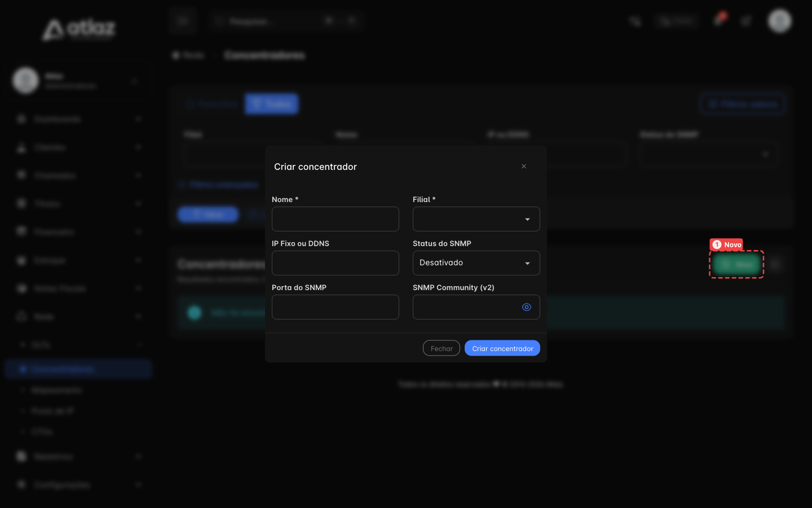The image size is (812, 508).
Task: Open the user avatar in top bar
Action: click(x=780, y=21)
